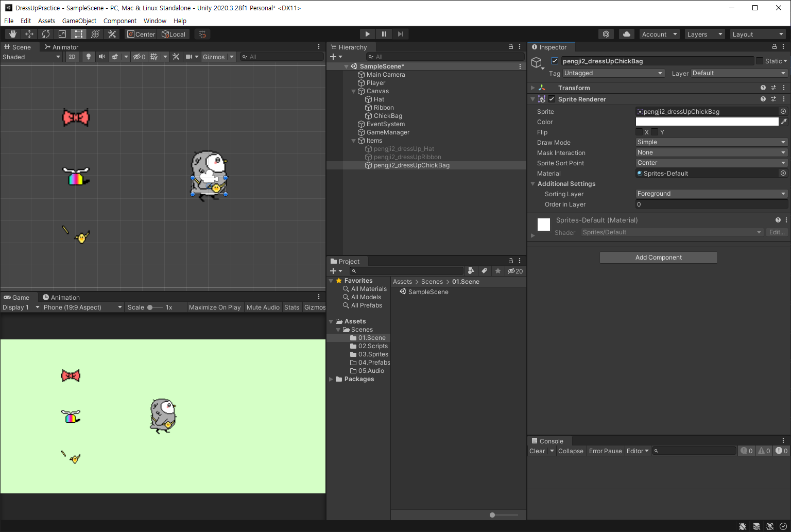
Task: Open Transform preset settings icon
Action: 773,88
